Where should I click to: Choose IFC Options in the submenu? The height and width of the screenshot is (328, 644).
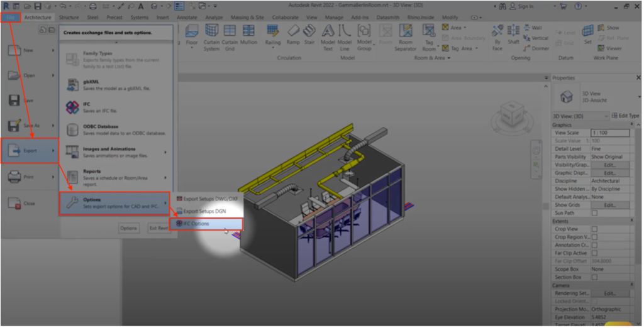tap(206, 224)
